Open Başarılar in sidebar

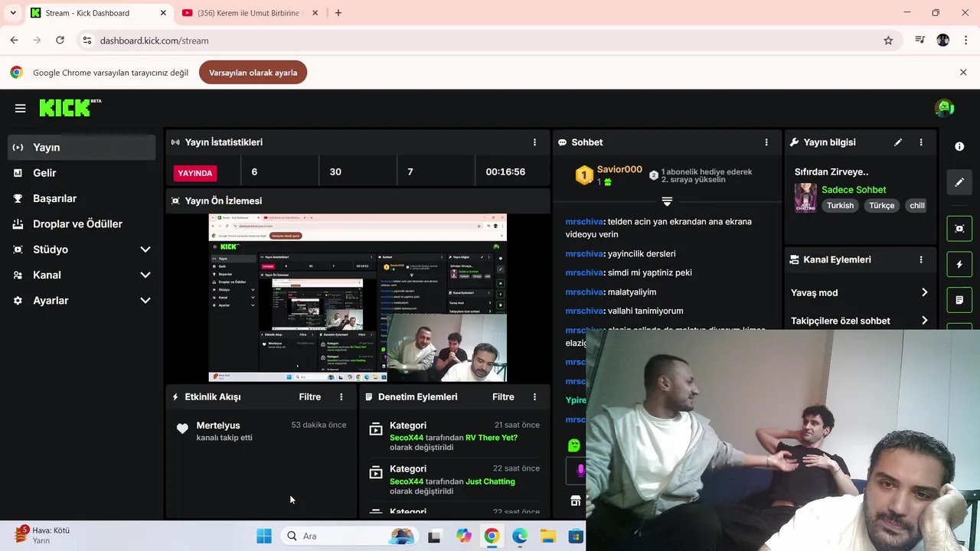tap(82, 198)
